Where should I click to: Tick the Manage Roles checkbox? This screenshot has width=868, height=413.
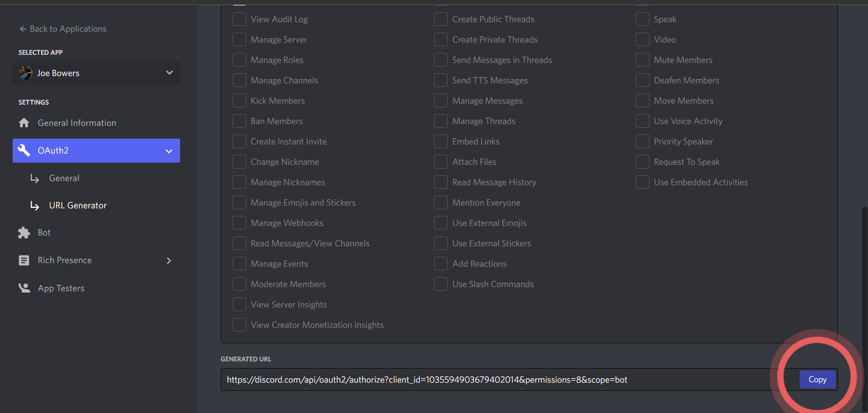239,60
